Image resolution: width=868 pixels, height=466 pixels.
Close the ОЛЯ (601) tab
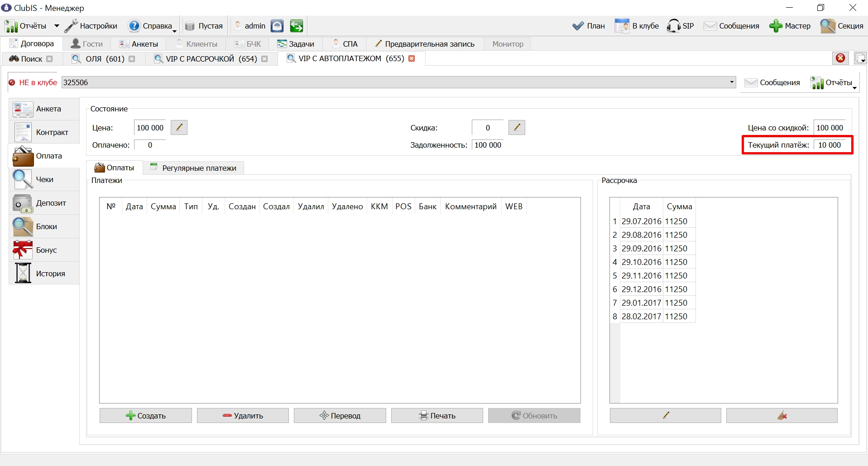pyautogui.click(x=132, y=59)
